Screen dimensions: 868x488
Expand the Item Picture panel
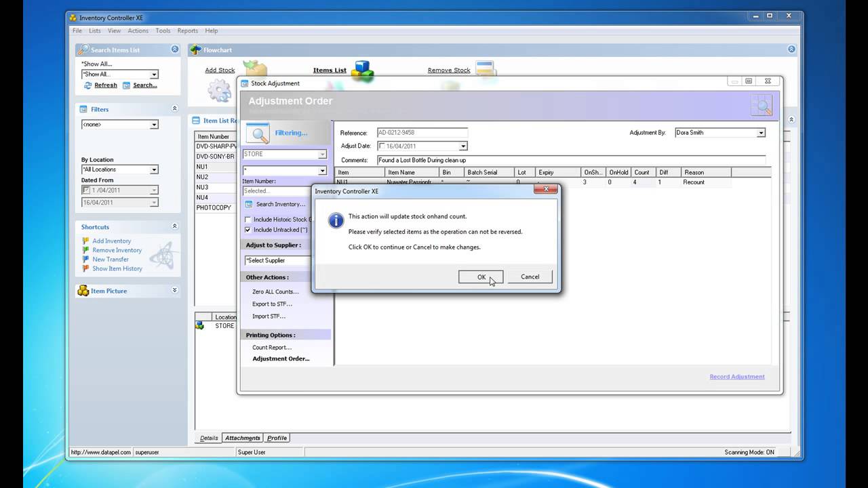[x=175, y=290]
